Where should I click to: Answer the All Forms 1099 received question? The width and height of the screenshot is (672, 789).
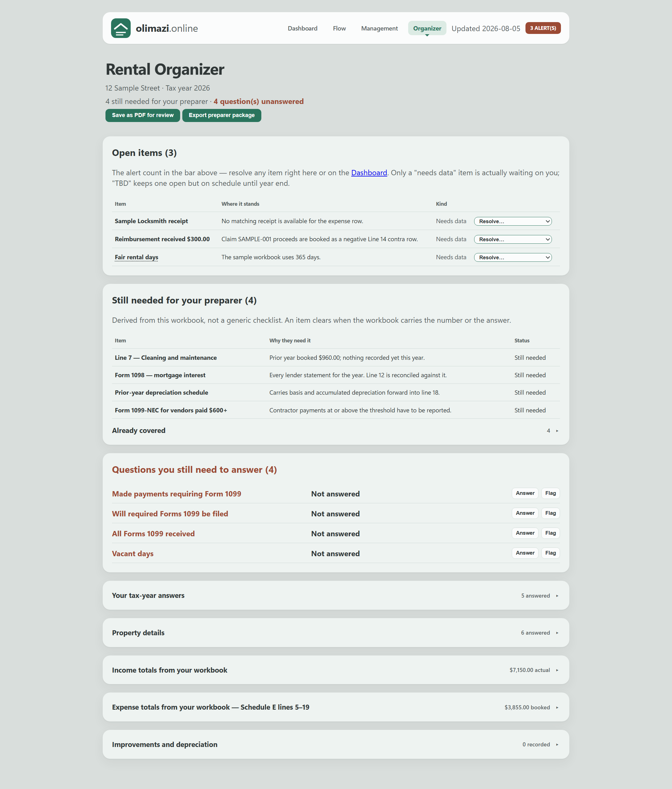tap(525, 533)
